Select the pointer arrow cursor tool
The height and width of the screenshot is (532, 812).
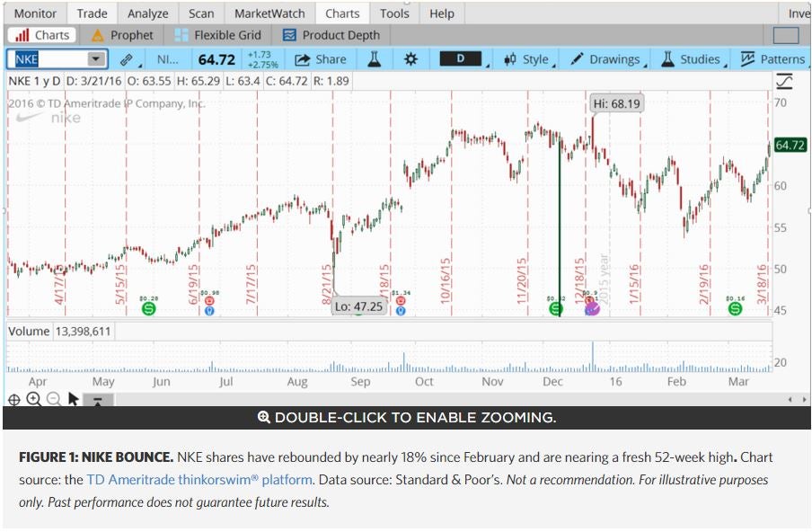click(x=73, y=399)
